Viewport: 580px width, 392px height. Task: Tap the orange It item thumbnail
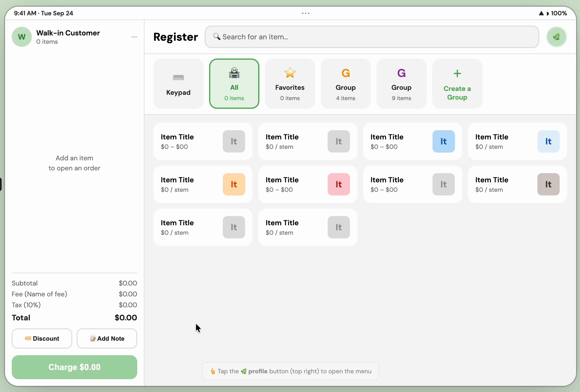click(234, 184)
